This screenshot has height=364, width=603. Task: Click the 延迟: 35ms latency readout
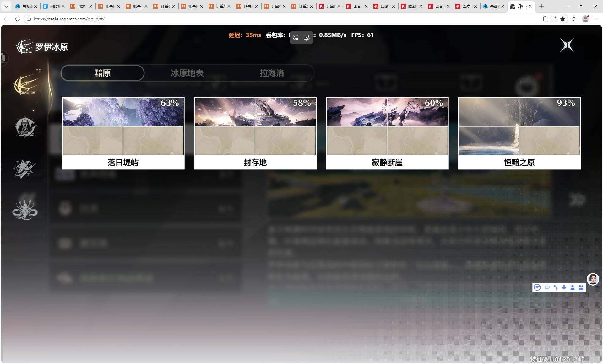245,35
